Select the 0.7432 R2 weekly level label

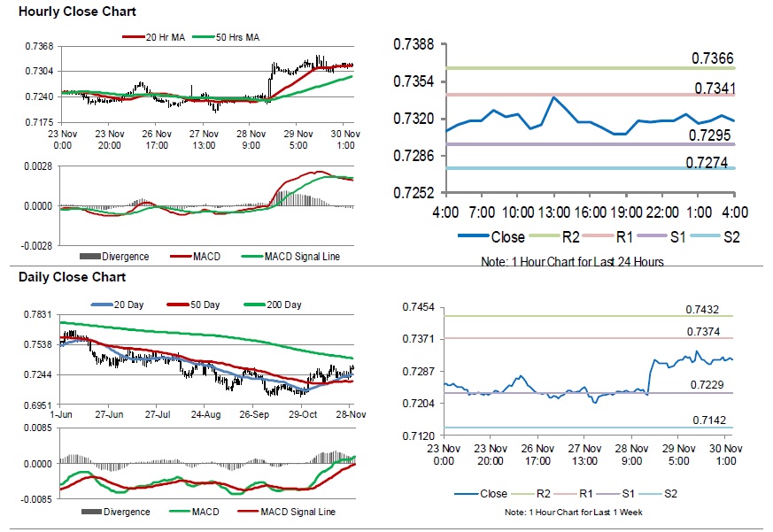702,310
